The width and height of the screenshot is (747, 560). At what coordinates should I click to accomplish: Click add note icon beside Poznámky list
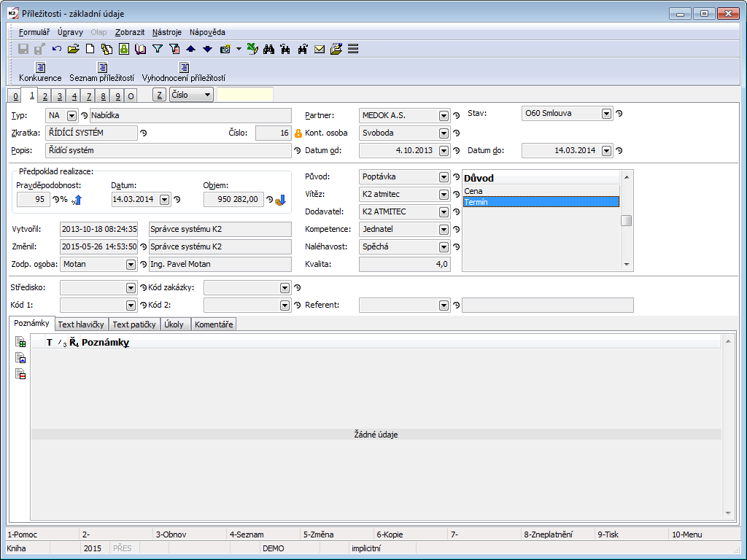pos(21,342)
